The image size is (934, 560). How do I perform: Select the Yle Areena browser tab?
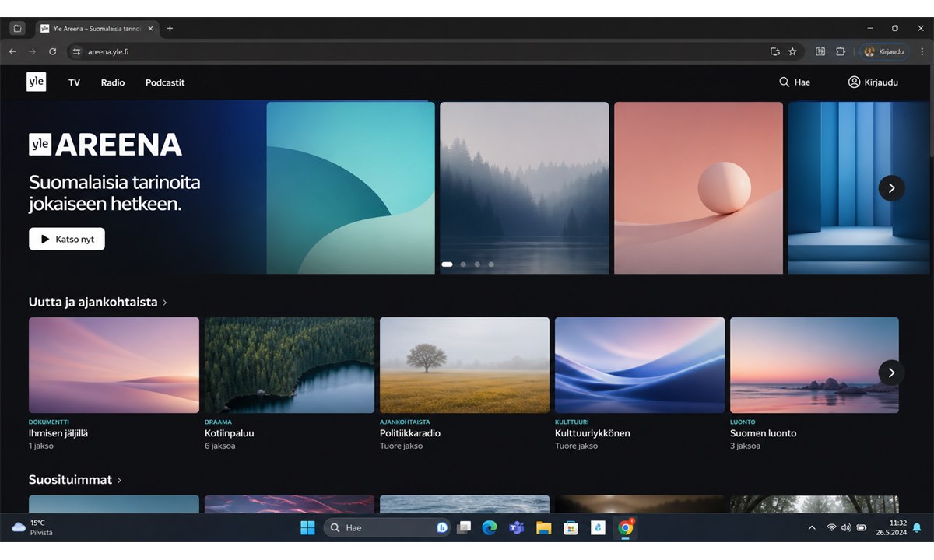coord(97,29)
